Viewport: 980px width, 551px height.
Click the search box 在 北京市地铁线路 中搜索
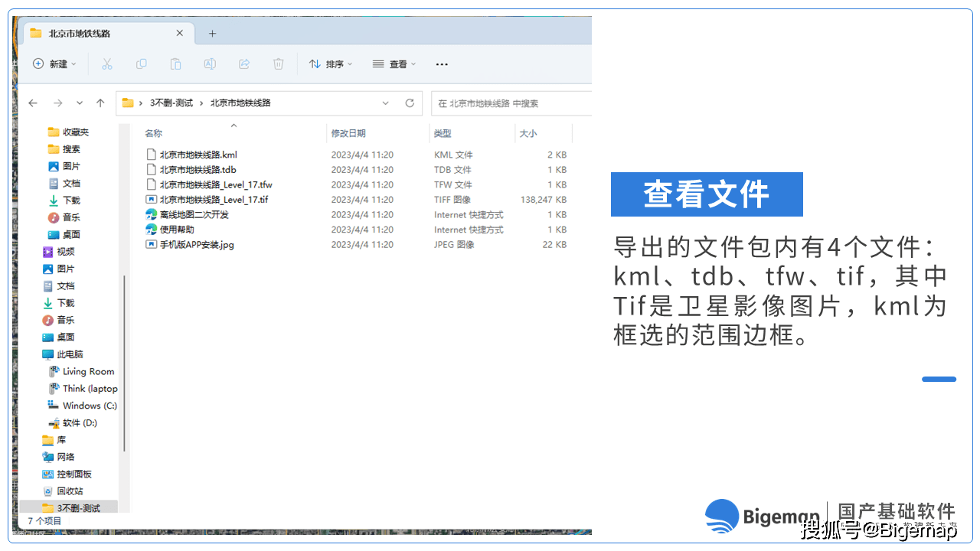(511, 103)
